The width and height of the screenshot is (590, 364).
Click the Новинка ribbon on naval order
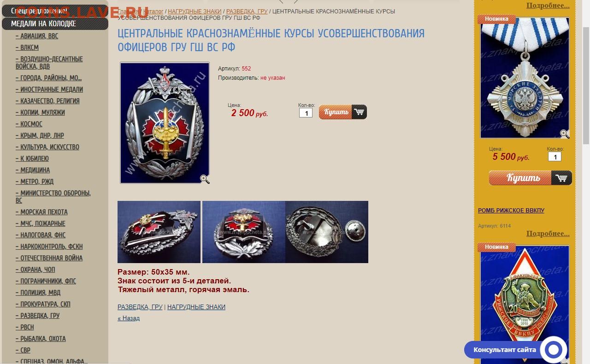pos(496,19)
